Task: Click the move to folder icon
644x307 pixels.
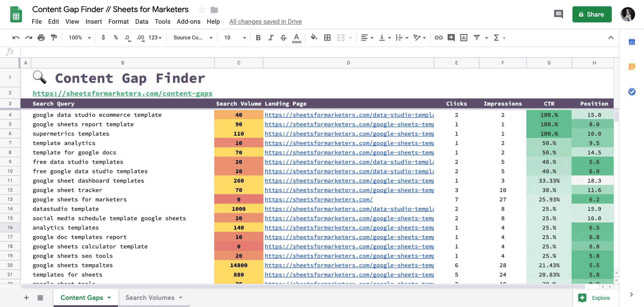Action: pos(214,10)
